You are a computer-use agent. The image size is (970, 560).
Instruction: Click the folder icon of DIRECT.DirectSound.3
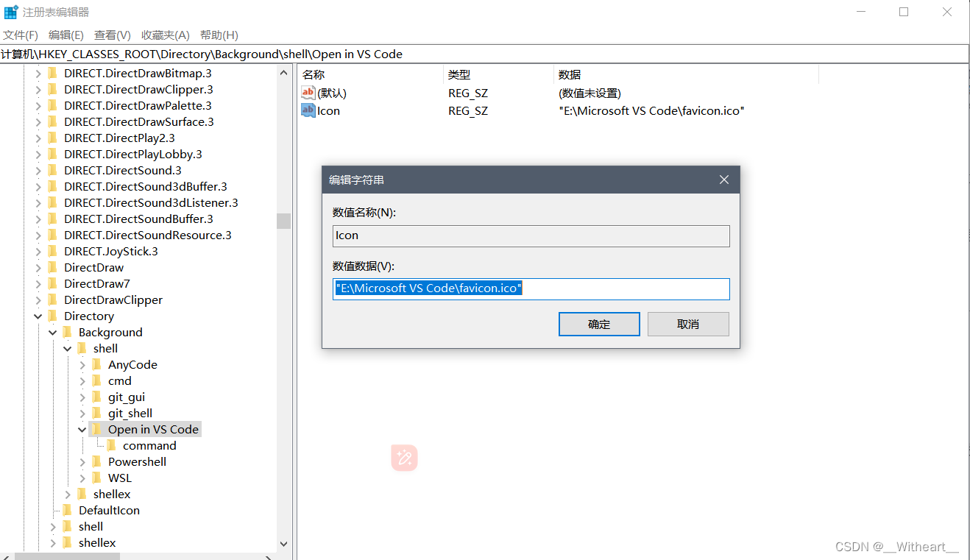click(x=52, y=170)
